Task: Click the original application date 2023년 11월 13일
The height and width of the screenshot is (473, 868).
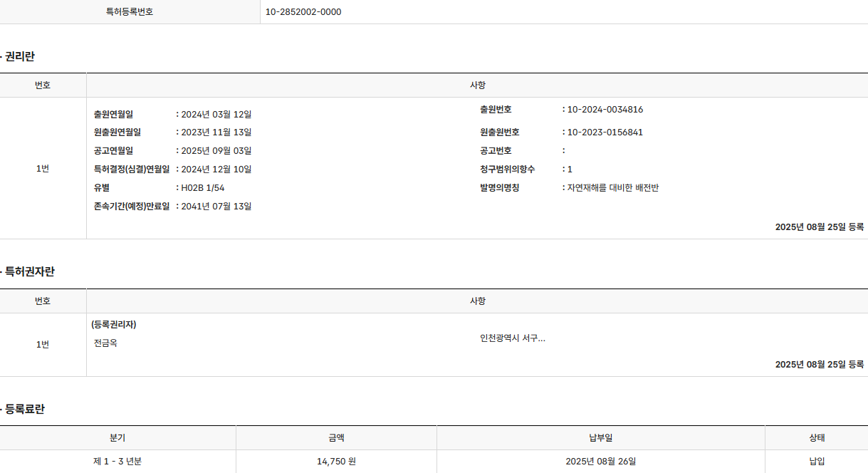Action: click(x=216, y=132)
